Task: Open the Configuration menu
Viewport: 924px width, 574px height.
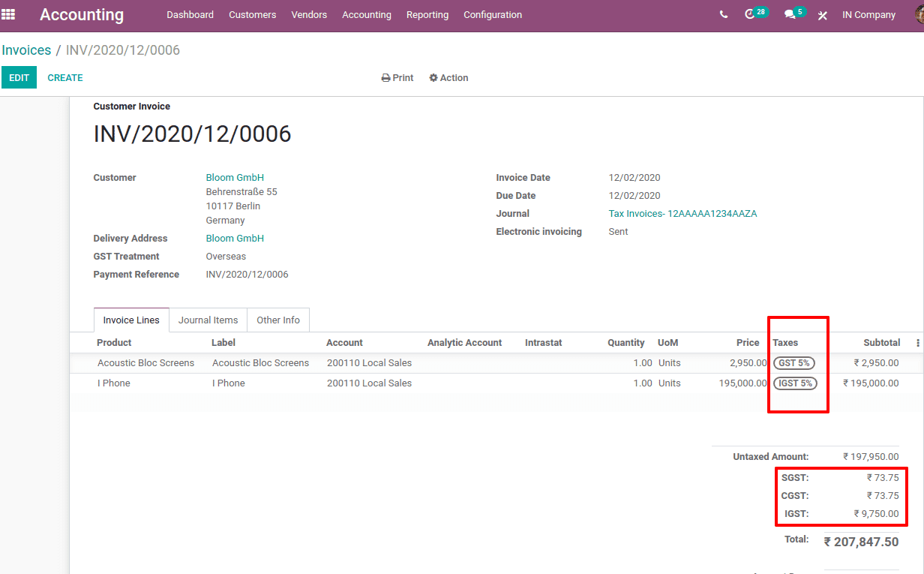Action: [493, 14]
